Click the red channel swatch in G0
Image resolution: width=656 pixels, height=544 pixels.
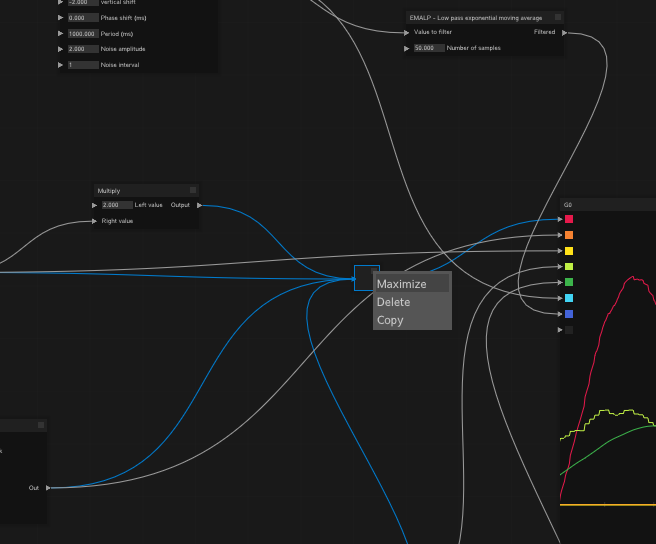point(569,219)
